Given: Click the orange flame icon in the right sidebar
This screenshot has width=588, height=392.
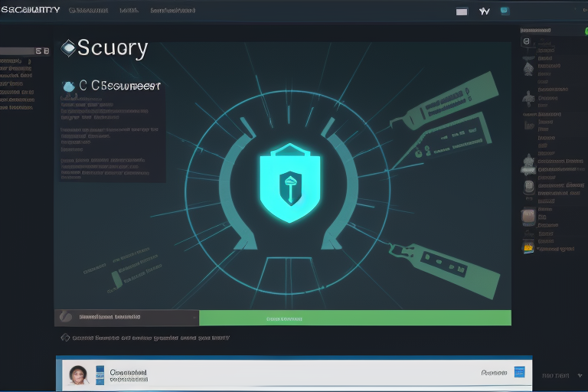Looking at the screenshot, I should (528, 246).
